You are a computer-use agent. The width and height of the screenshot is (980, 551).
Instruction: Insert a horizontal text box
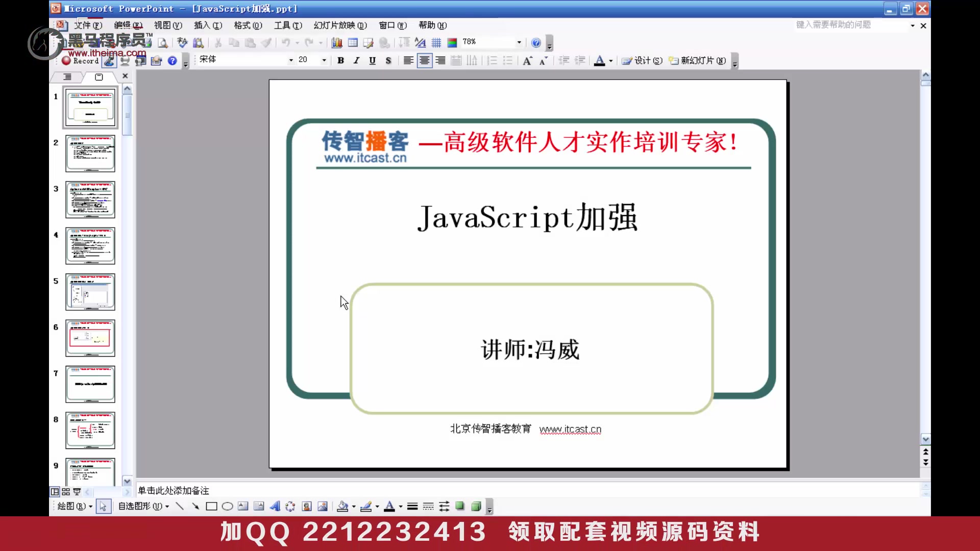[243, 506]
